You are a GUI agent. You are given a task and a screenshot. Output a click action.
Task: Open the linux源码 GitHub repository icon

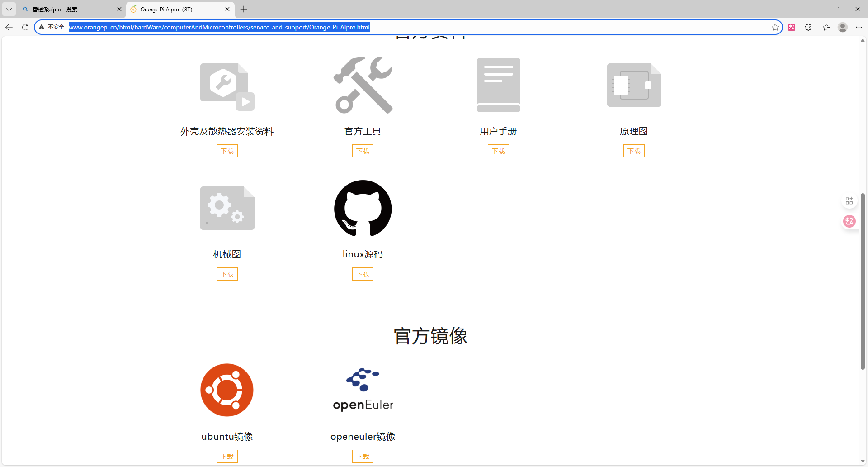point(363,208)
